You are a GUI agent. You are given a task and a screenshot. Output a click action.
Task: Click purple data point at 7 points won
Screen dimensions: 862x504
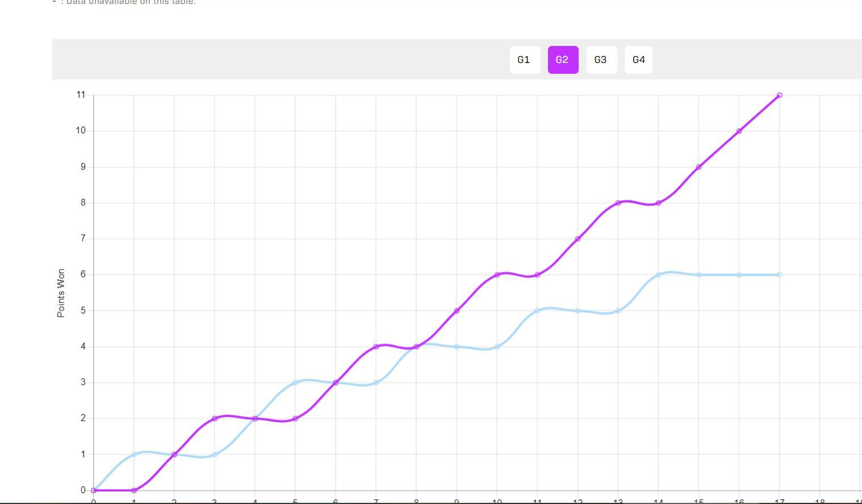click(x=578, y=239)
